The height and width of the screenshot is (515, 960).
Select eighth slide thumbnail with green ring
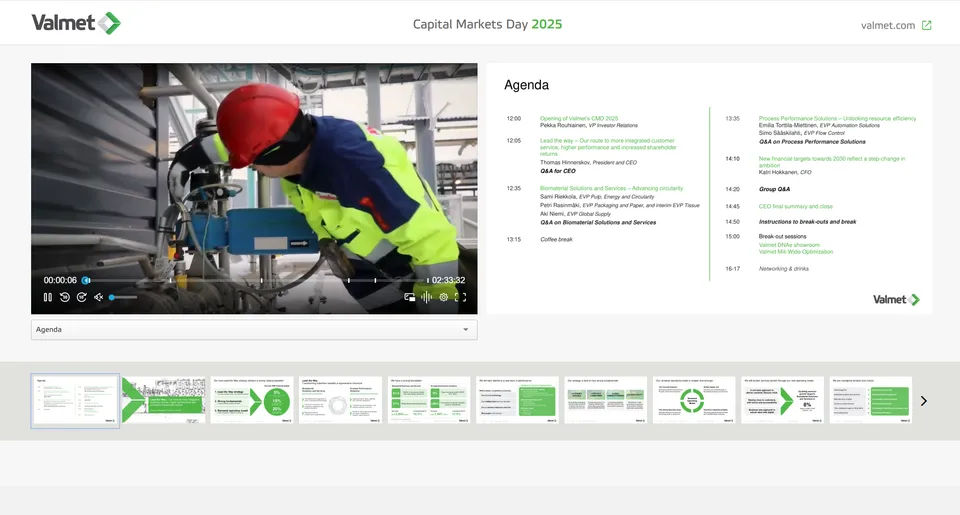coord(694,400)
